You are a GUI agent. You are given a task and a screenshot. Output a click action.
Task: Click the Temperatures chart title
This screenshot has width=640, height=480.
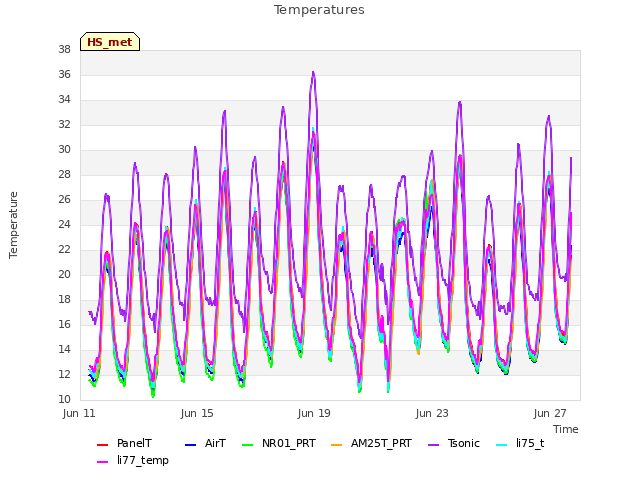coord(319,10)
